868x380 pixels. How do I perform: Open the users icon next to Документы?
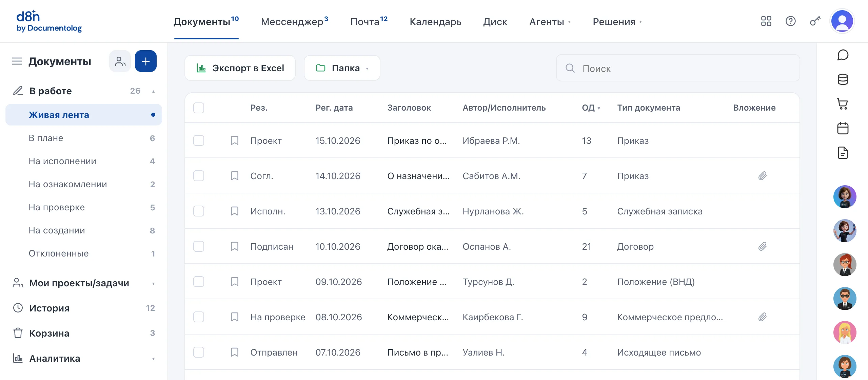click(x=120, y=61)
